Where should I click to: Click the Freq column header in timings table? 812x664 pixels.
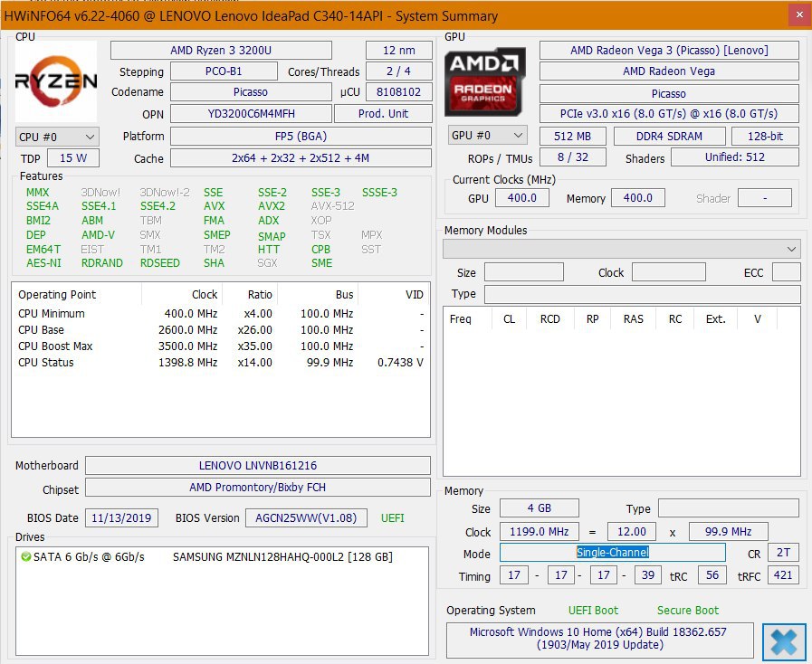(x=467, y=318)
